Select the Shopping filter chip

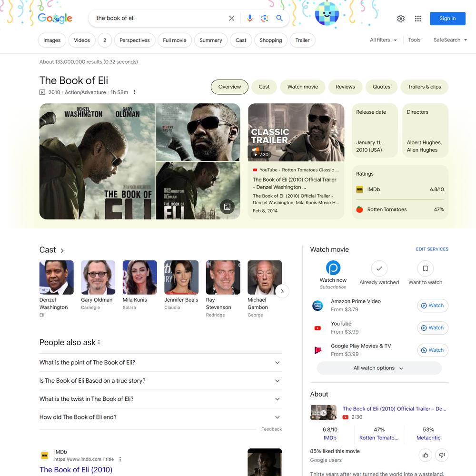271,40
